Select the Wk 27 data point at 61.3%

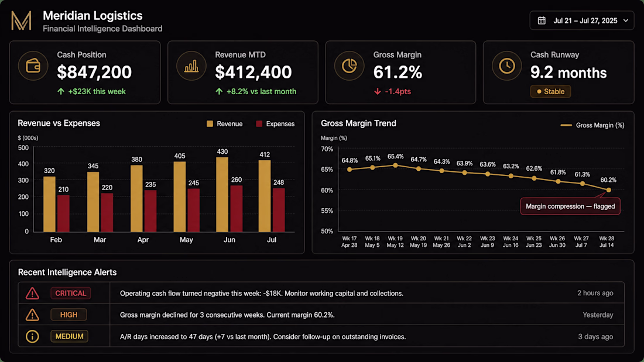(583, 184)
